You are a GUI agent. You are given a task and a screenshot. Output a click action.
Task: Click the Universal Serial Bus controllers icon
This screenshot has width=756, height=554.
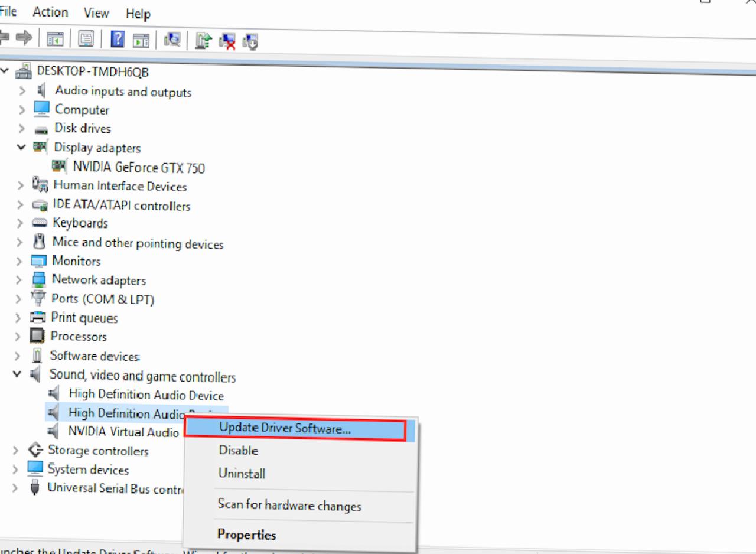35,488
